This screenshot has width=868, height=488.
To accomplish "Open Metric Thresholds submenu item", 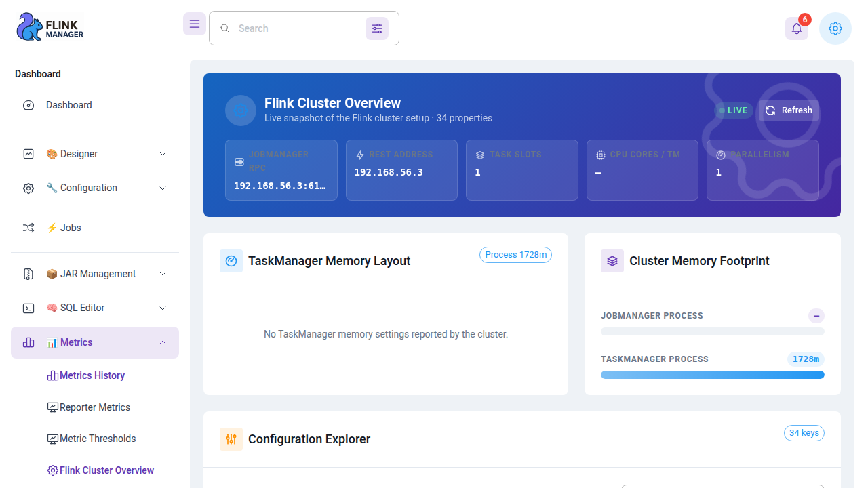I will pos(103,439).
